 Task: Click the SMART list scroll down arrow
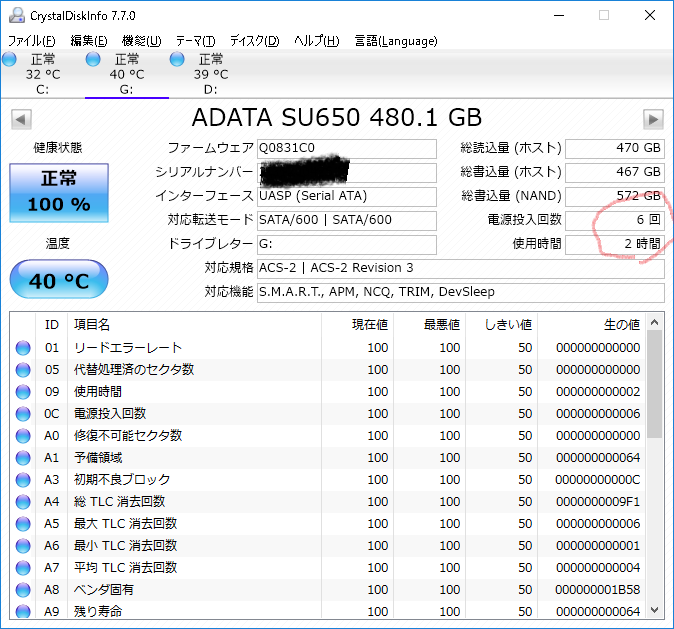[x=655, y=610]
